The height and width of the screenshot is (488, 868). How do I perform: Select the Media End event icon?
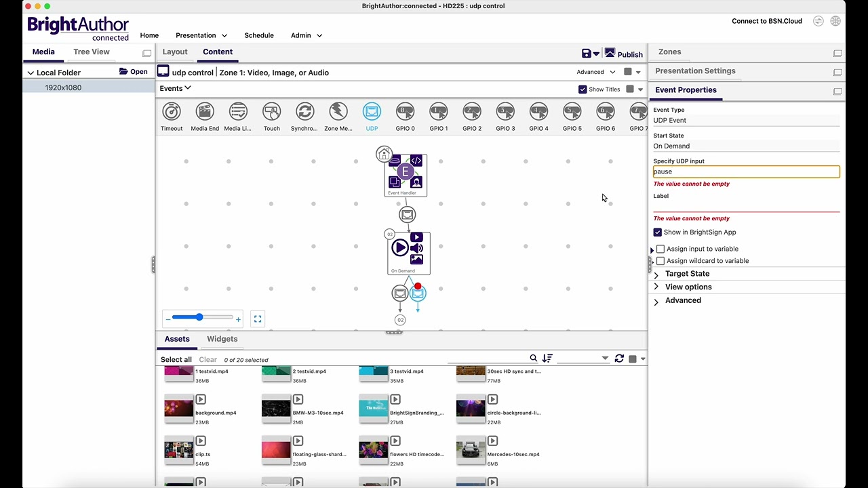click(205, 112)
